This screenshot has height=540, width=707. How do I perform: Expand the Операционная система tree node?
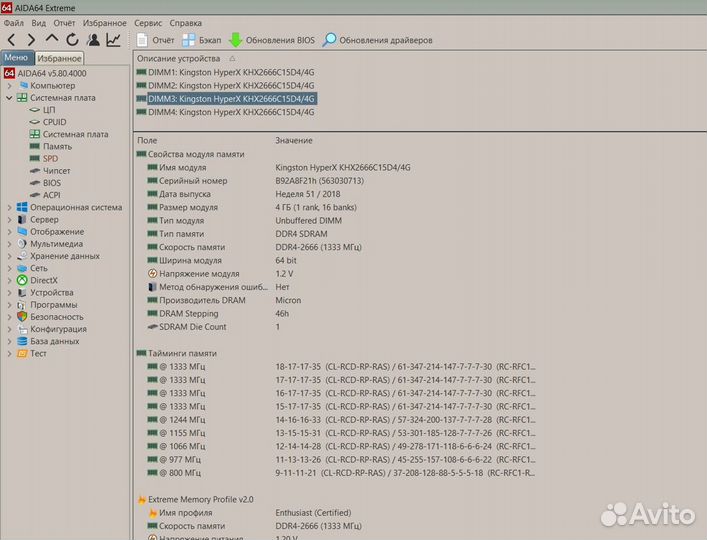click(9, 207)
